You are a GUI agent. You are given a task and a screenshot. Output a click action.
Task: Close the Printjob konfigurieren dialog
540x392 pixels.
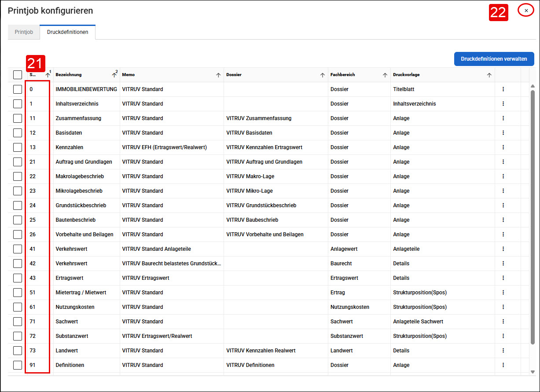point(526,10)
